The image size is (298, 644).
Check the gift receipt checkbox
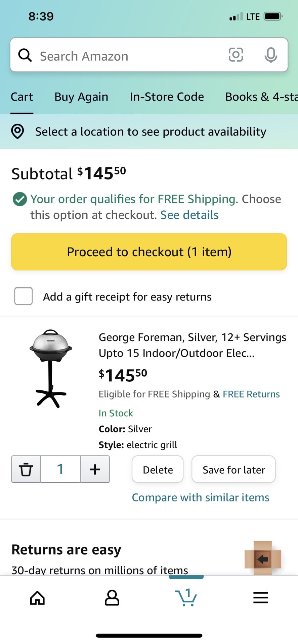point(23,296)
